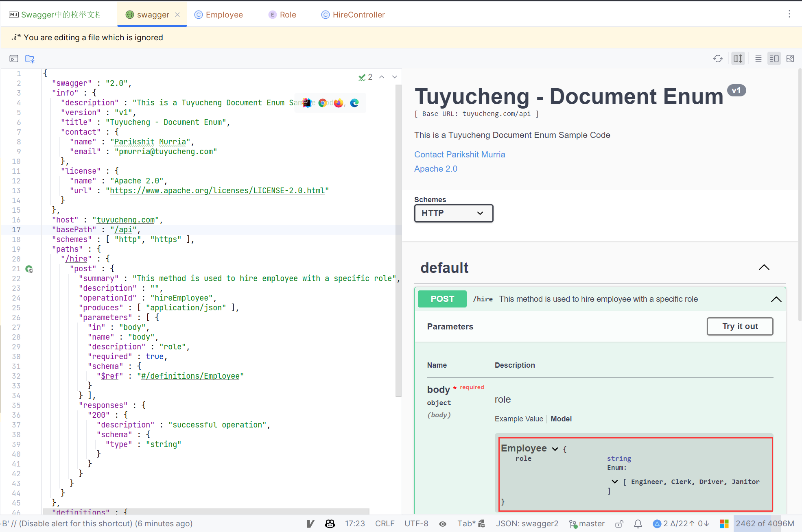Open in built-in IntelliJ browser icon

coord(307,103)
